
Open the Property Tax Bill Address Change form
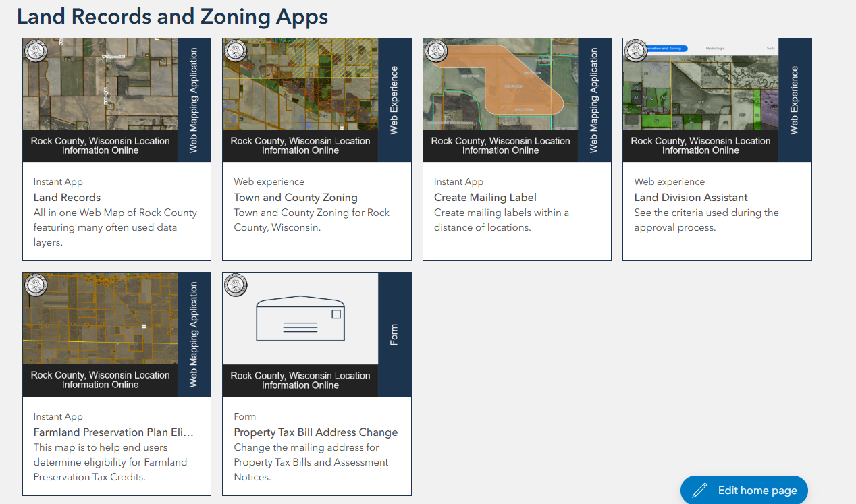coord(315,432)
